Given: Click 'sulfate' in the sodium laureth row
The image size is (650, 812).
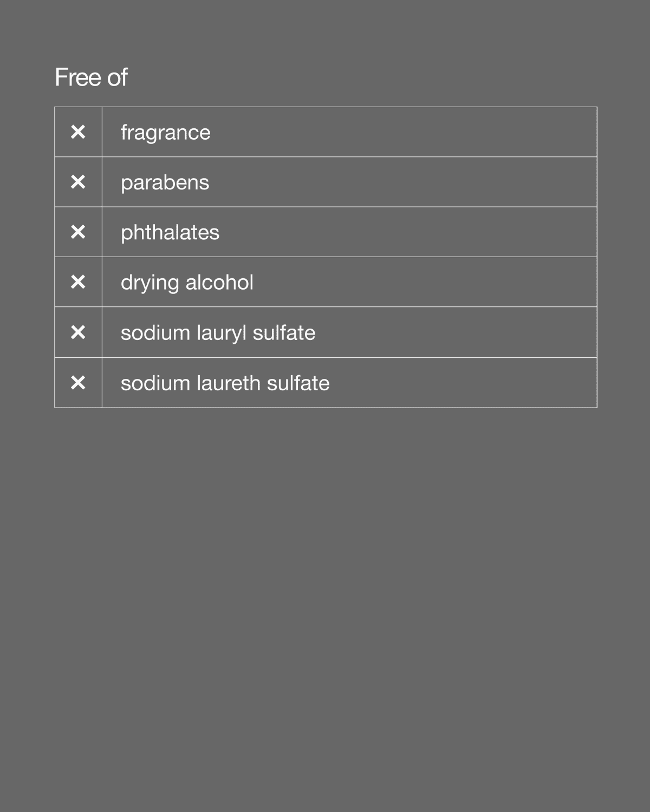Looking at the screenshot, I should (298, 383).
